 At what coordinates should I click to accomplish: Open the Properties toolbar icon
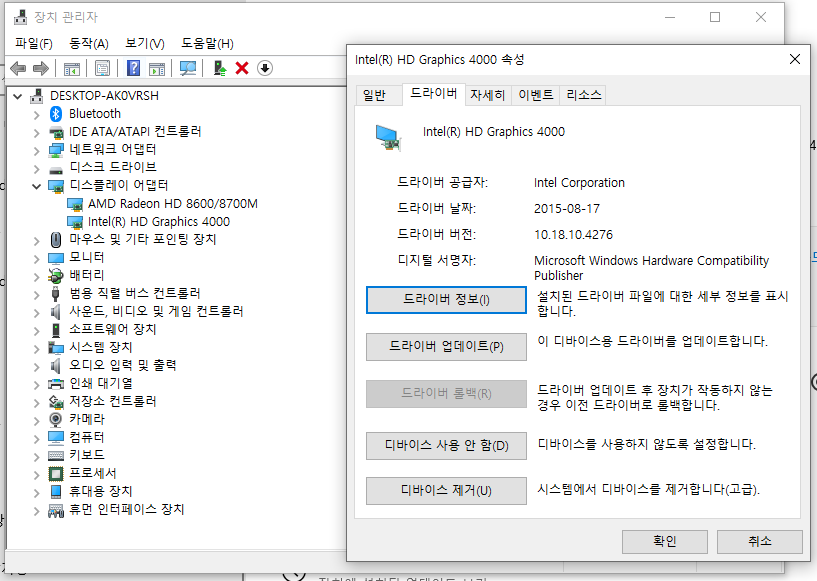pos(103,68)
